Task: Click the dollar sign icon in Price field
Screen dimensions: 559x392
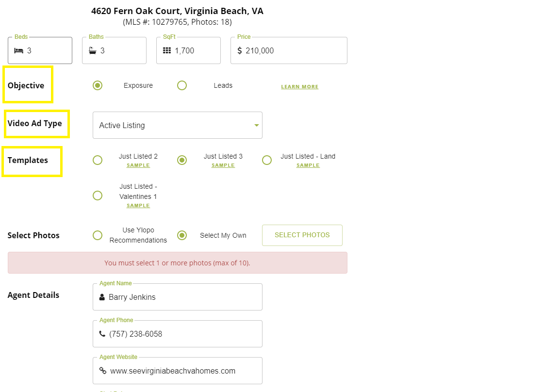Action: click(x=240, y=50)
